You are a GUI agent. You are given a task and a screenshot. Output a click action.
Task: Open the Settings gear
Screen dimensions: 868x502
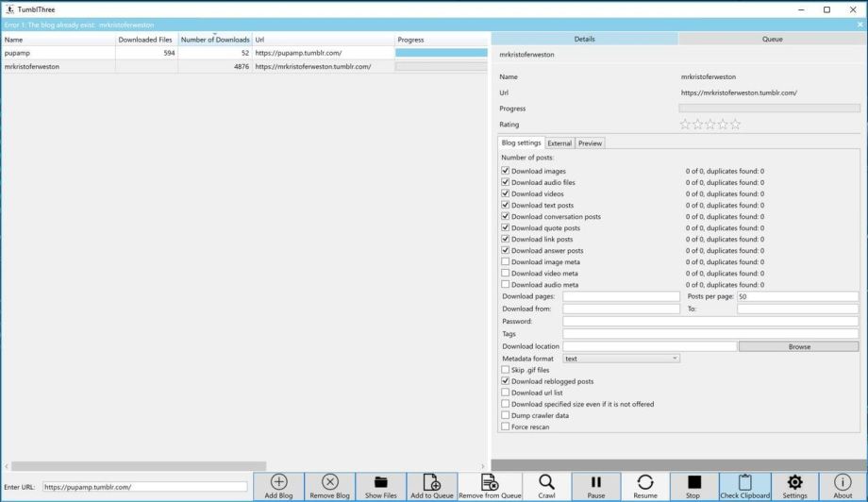pyautogui.click(x=794, y=482)
